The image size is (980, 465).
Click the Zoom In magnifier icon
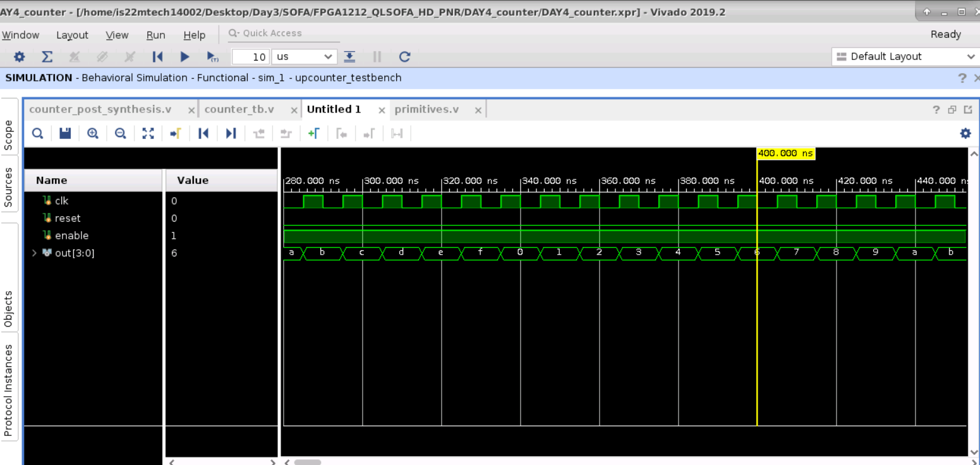click(x=93, y=133)
